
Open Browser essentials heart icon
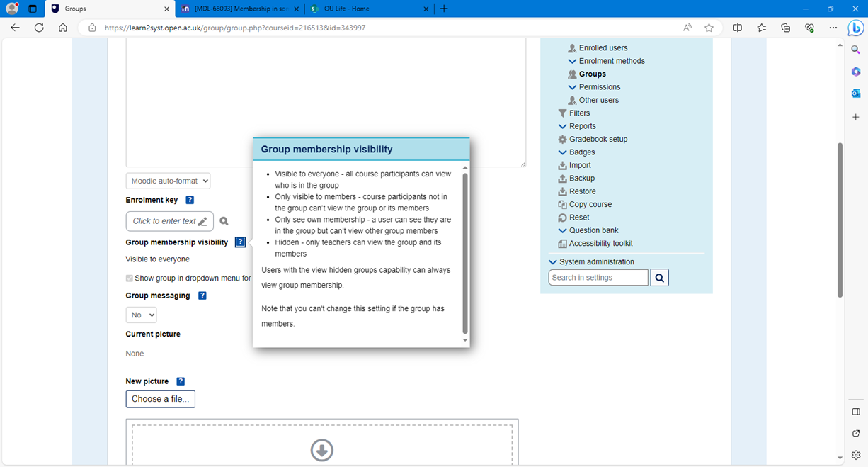tap(810, 28)
